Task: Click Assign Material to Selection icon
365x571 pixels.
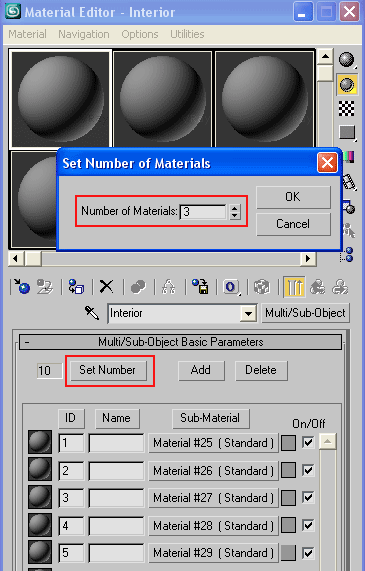Action: (76, 287)
